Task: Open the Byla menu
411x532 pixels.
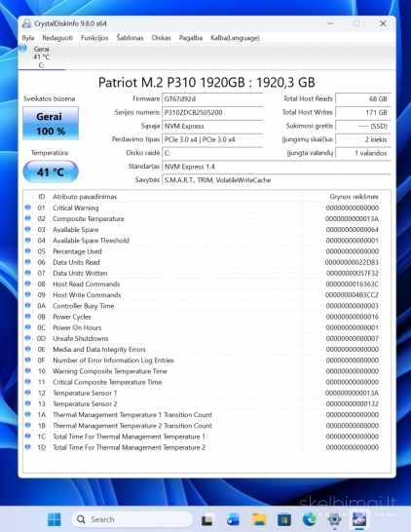Action: [x=28, y=38]
